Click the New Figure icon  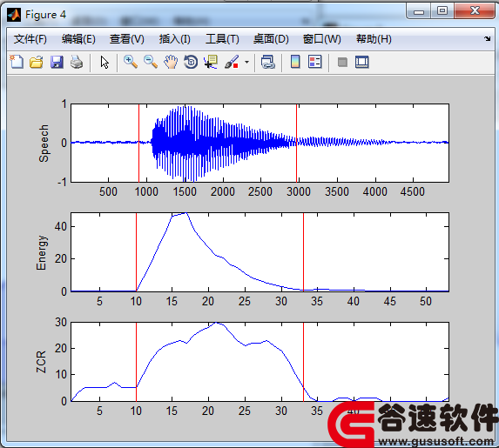click(17, 62)
